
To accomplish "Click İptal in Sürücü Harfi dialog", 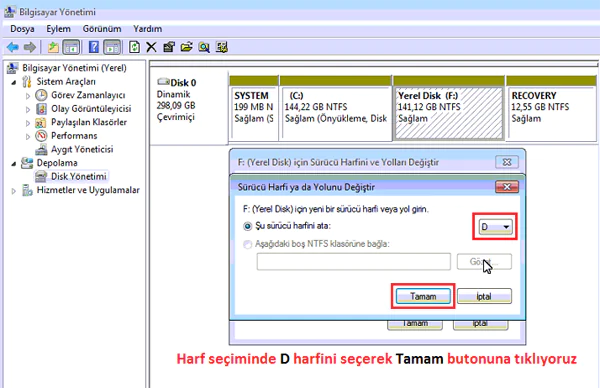I will tap(484, 296).
